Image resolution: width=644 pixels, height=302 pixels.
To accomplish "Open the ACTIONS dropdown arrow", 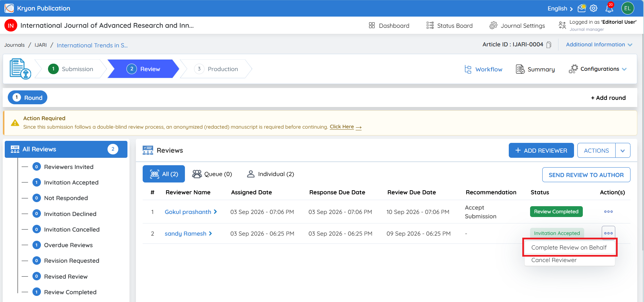I will [x=623, y=151].
